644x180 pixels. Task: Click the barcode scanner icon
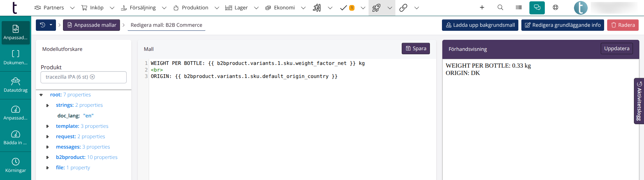(519, 7)
